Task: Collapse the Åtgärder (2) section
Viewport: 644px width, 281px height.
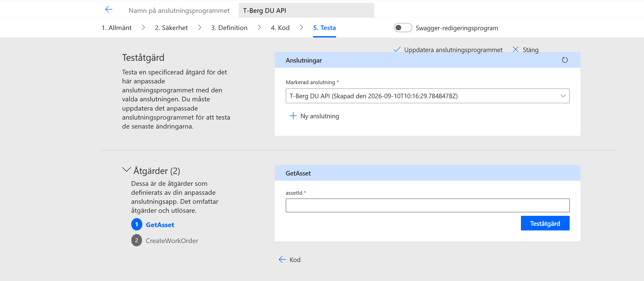Action: (x=126, y=170)
